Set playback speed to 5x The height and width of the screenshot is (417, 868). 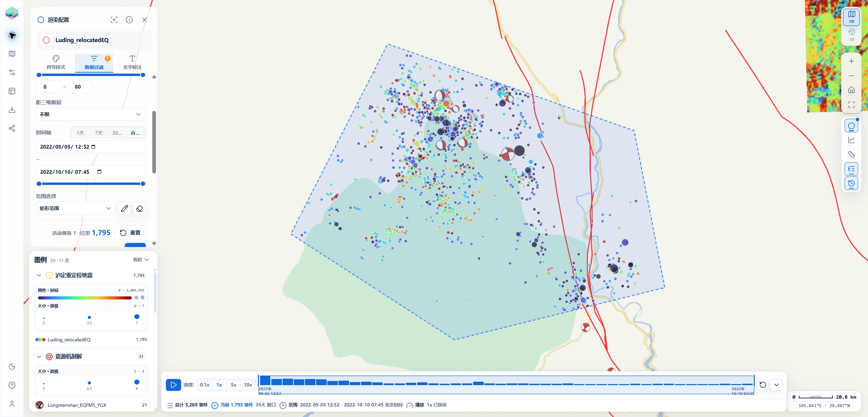pyautogui.click(x=233, y=385)
